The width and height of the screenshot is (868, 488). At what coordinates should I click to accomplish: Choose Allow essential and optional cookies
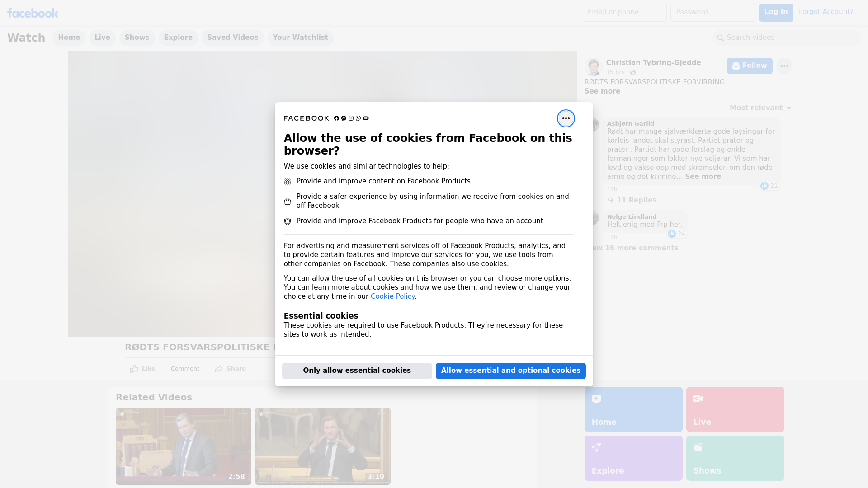click(511, 371)
